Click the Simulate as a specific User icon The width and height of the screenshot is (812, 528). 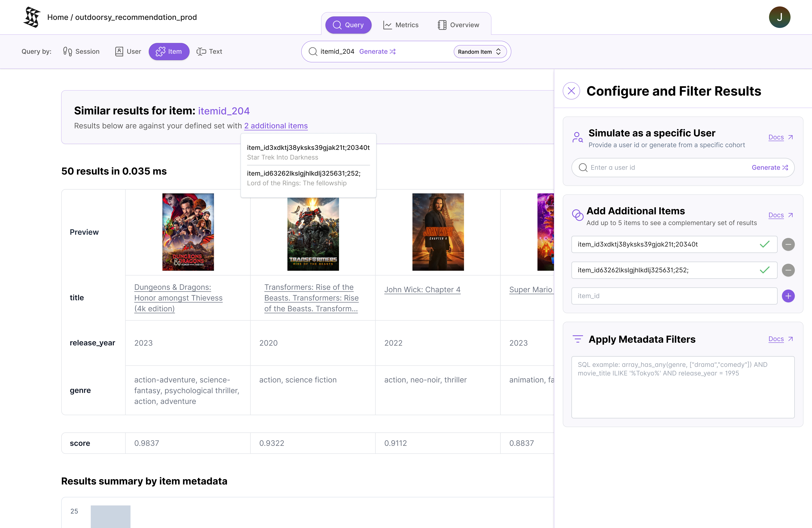578,138
